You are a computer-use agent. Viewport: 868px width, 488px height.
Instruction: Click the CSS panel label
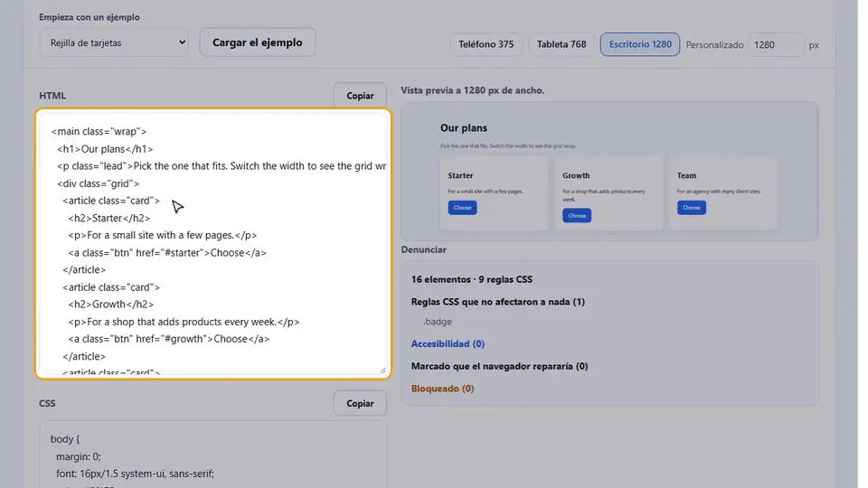47,403
